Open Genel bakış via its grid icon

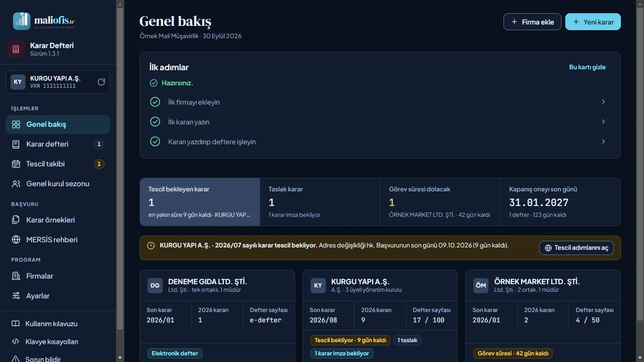pyautogui.click(x=16, y=124)
